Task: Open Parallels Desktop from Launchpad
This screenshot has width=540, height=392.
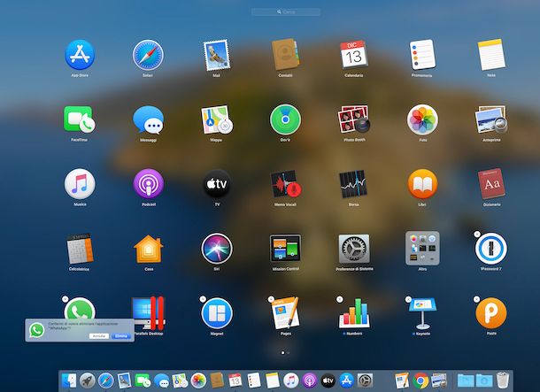Action: coord(149,313)
